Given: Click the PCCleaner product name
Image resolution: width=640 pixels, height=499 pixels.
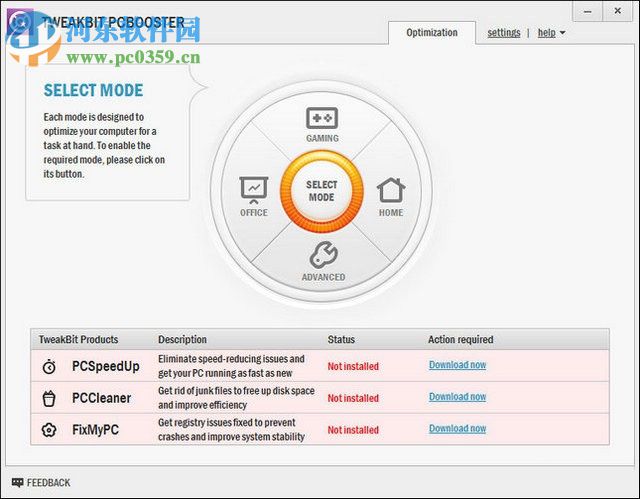Looking at the screenshot, I should [101, 398].
